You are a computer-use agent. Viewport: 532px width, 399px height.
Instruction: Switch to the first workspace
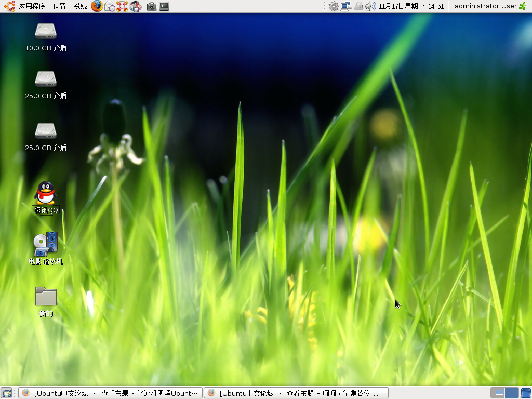click(x=498, y=393)
